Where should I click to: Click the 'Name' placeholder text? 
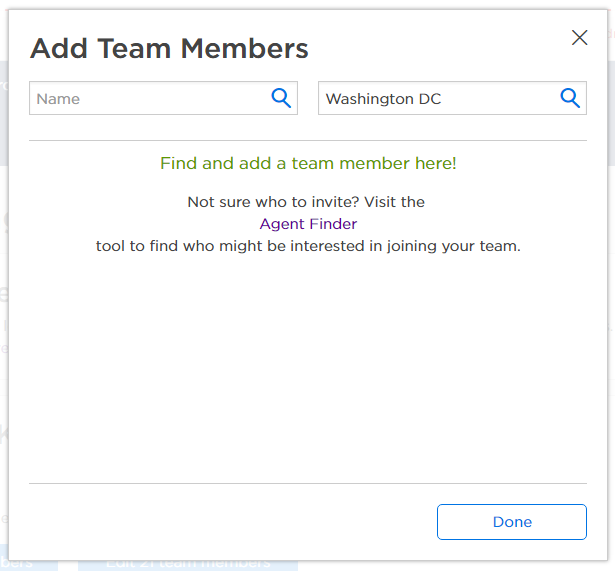pos(58,99)
